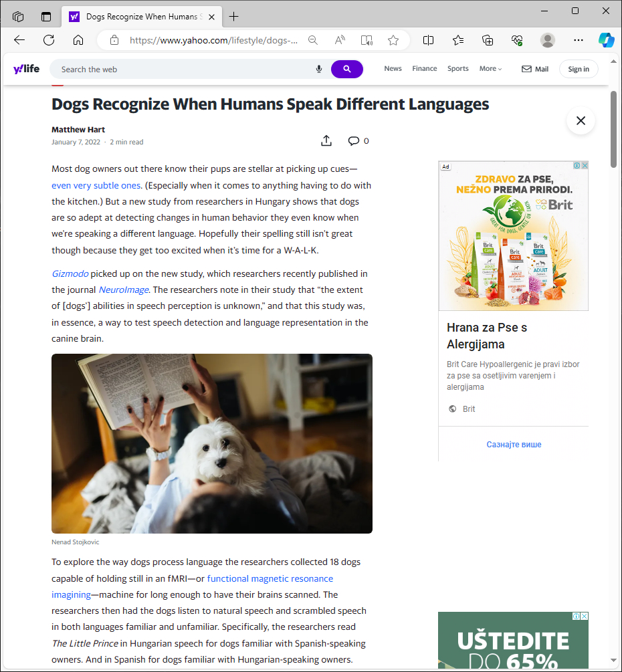Click the Search the web field
Image resolution: width=622 pixels, height=672 pixels.
pyautogui.click(x=181, y=69)
